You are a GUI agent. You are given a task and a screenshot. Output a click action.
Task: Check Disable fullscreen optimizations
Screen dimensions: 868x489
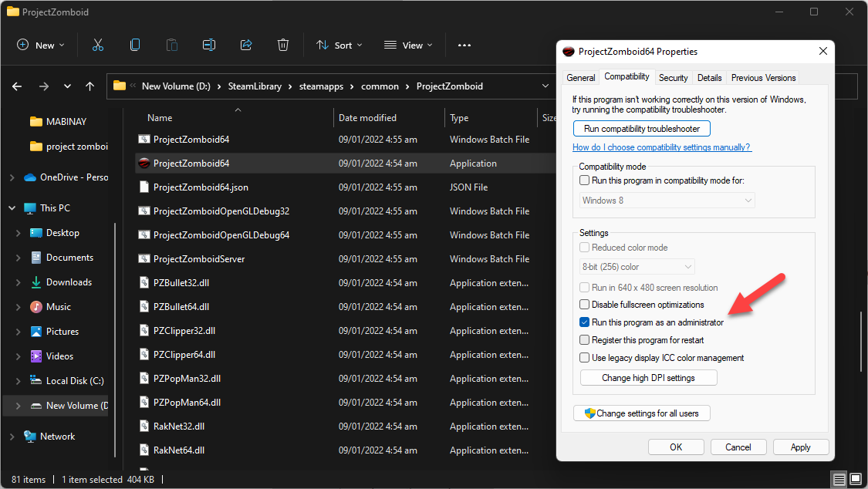click(x=584, y=304)
